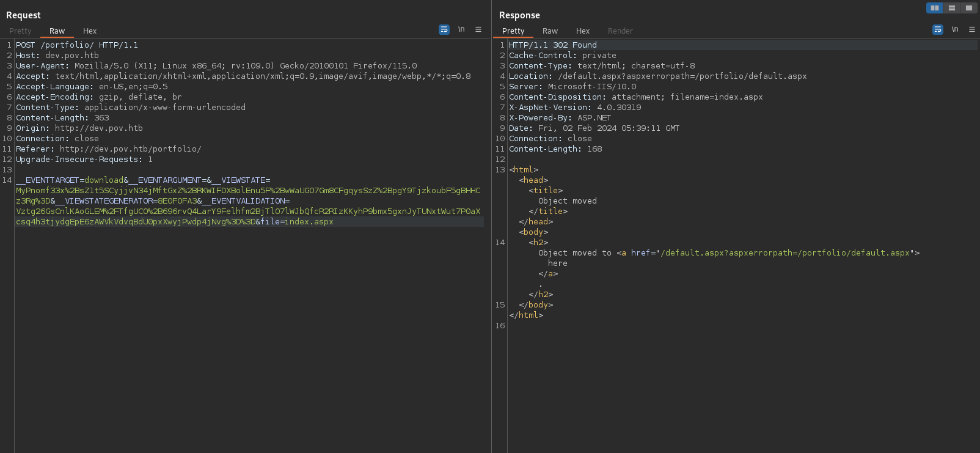Select side-by-side layout view icon
Viewport: 980px width, 453px height.
935,8
